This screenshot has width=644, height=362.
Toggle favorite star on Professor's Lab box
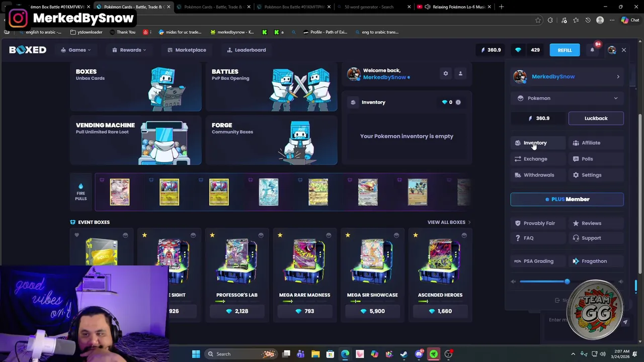pos(212,235)
